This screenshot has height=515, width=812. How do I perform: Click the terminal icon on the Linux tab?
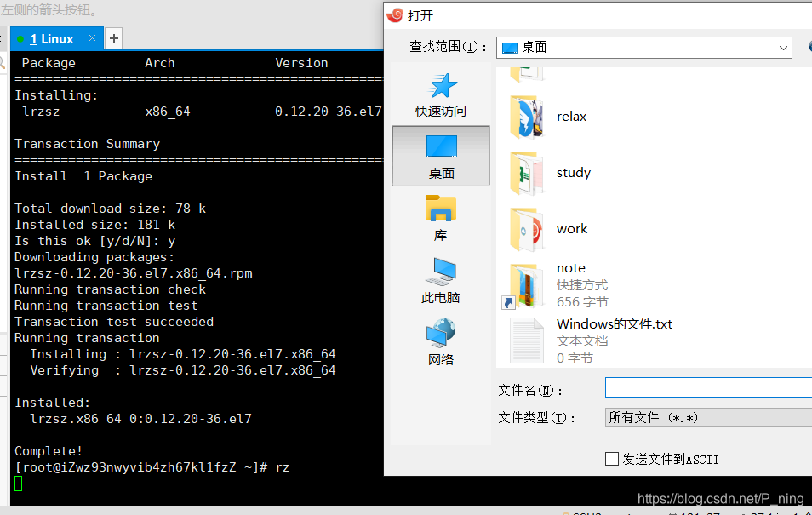pyautogui.click(x=19, y=37)
